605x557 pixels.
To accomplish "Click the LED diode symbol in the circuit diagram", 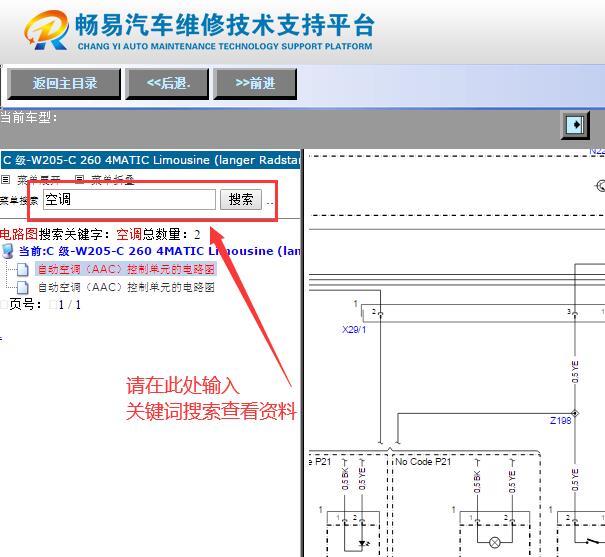I will tap(363, 543).
